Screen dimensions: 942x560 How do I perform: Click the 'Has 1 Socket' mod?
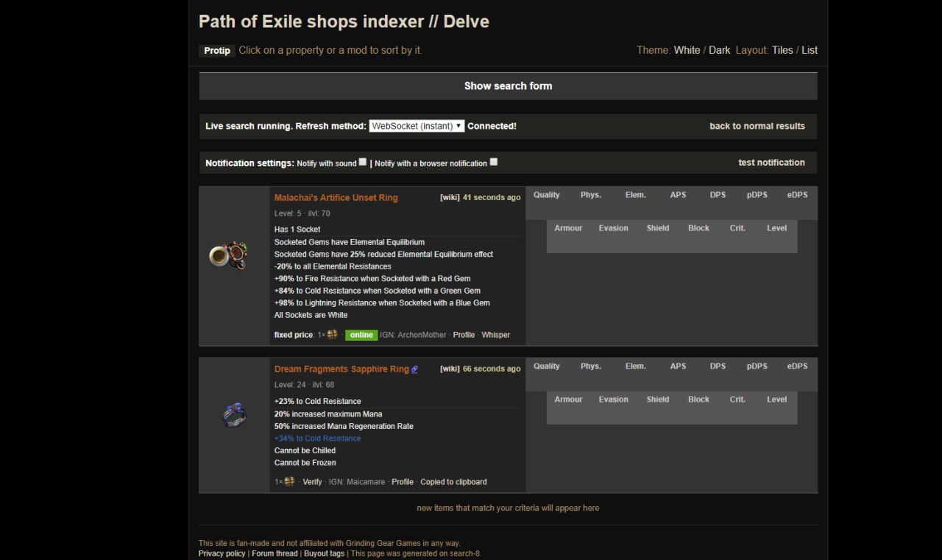[297, 230]
